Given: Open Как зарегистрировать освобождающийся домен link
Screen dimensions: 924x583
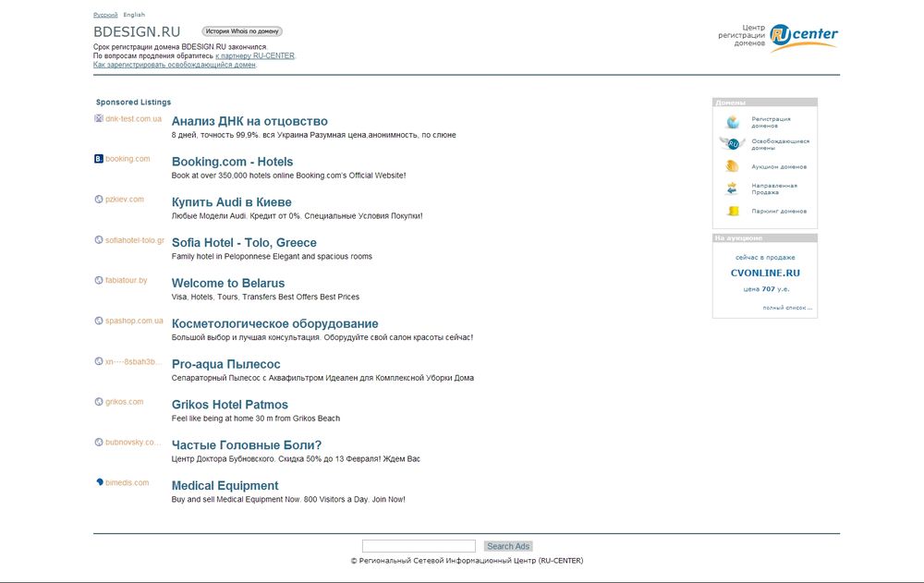Looking at the screenshot, I should point(175,65).
